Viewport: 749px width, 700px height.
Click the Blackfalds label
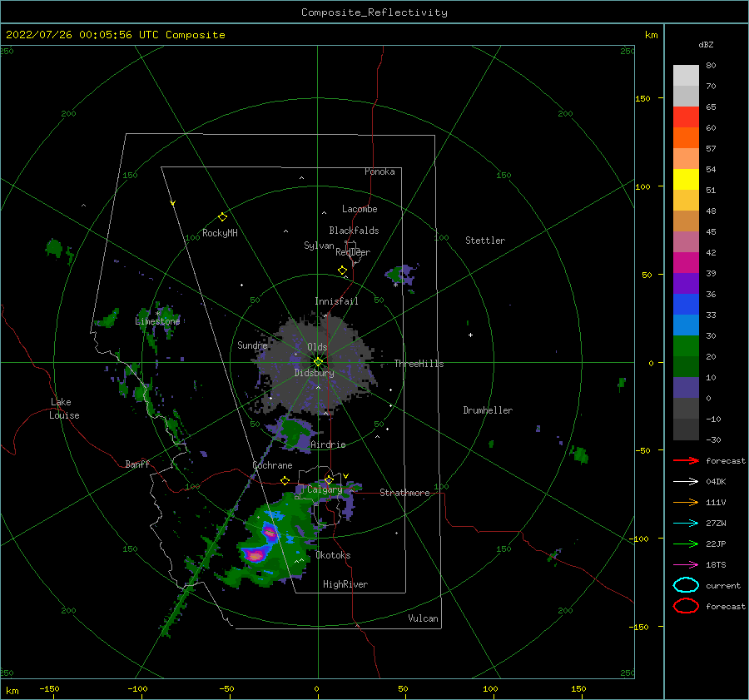click(x=354, y=231)
